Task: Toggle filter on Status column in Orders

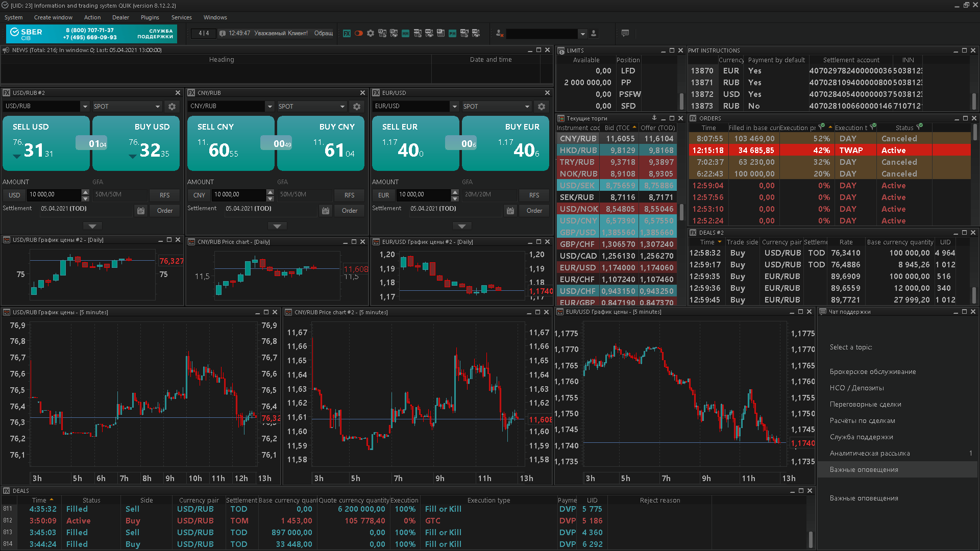Action: click(x=919, y=127)
